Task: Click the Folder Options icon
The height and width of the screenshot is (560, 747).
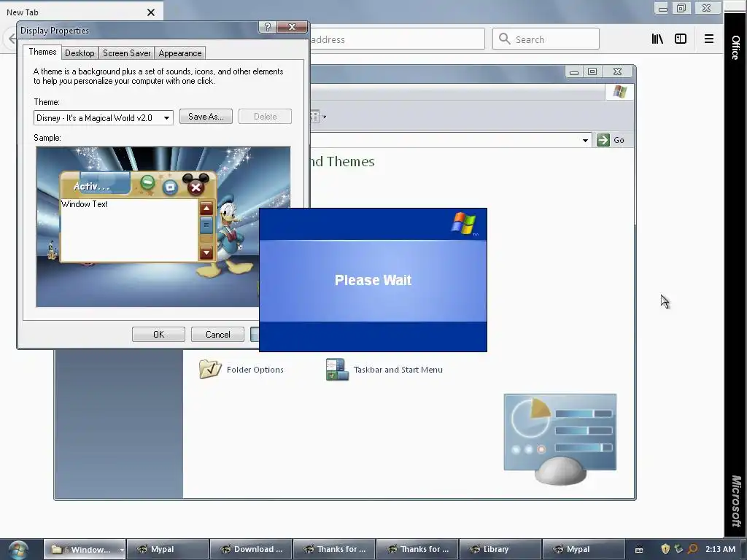Action: [x=210, y=369]
